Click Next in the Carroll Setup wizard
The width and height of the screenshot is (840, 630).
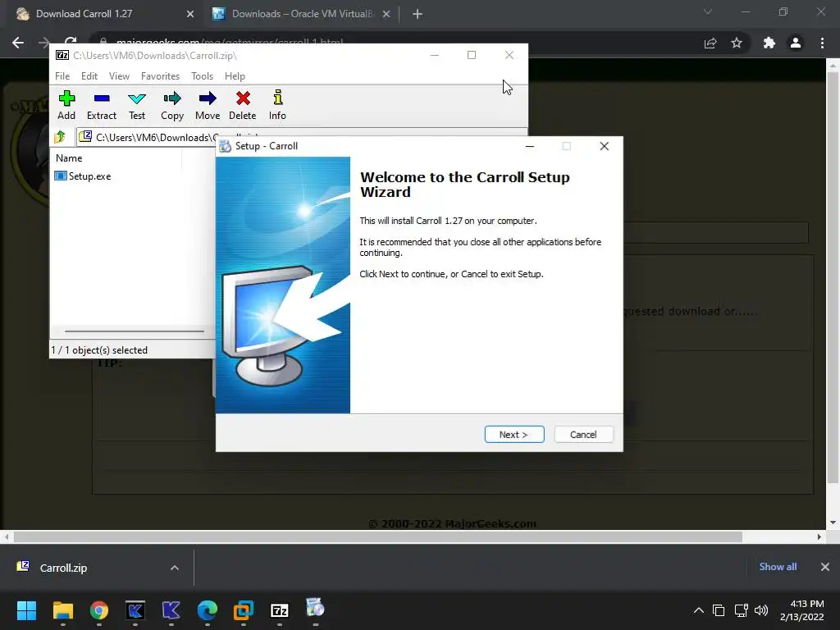click(x=514, y=435)
